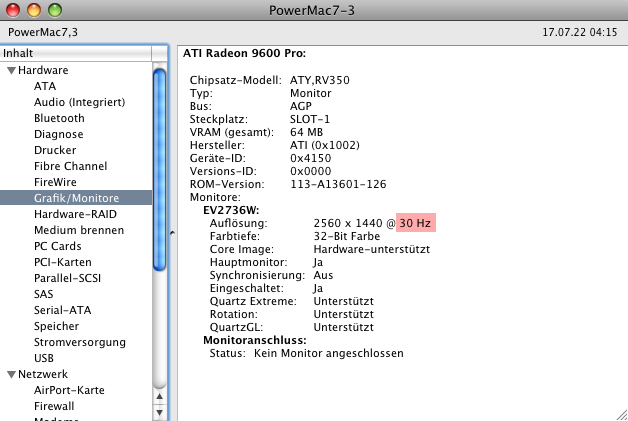
Task: Open the Bluetooth hardware entry
Action: tap(59, 118)
